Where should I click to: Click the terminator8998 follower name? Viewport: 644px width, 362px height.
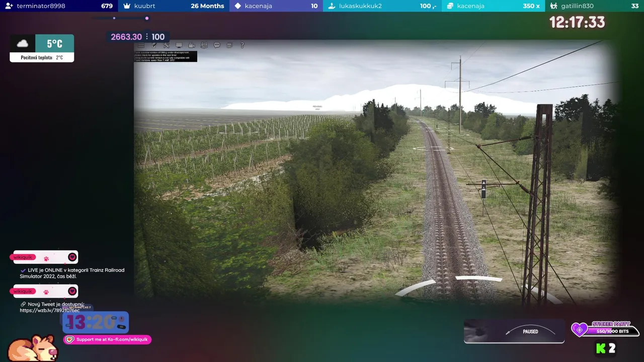(40, 6)
